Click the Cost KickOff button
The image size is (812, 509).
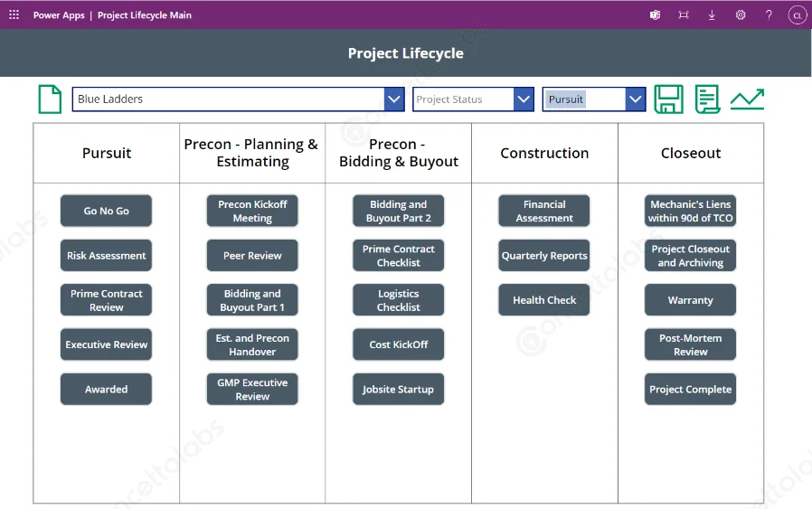click(x=399, y=344)
